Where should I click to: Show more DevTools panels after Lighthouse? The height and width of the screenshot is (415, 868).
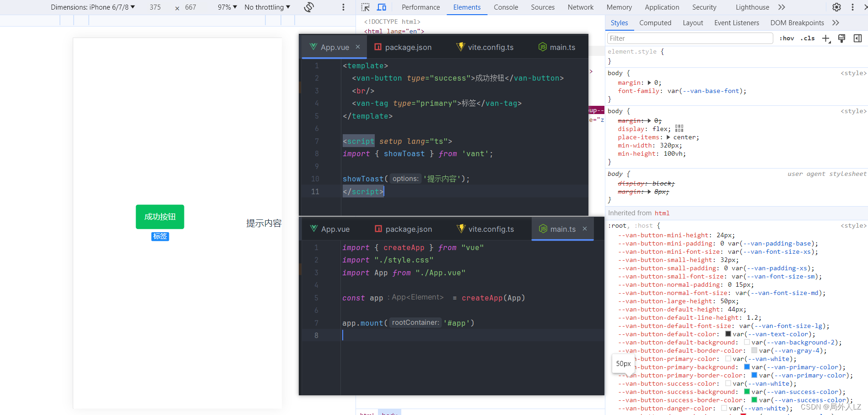[782, 7]
